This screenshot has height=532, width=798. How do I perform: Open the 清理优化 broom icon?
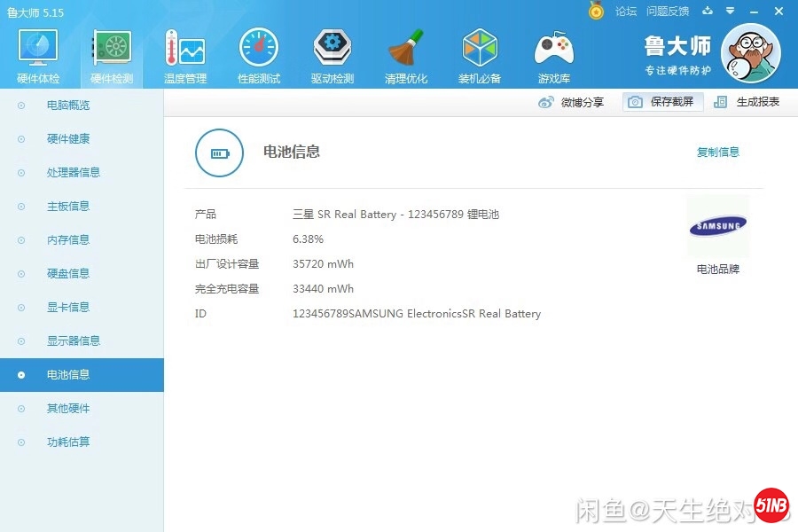click(406, 50)
